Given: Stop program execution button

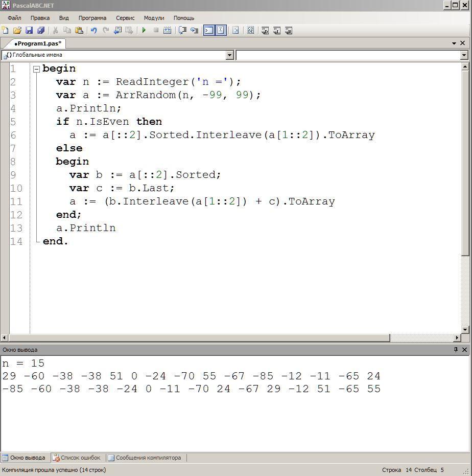Looking at the screenshot, I should pyautogui.click(x=156, y=30).
